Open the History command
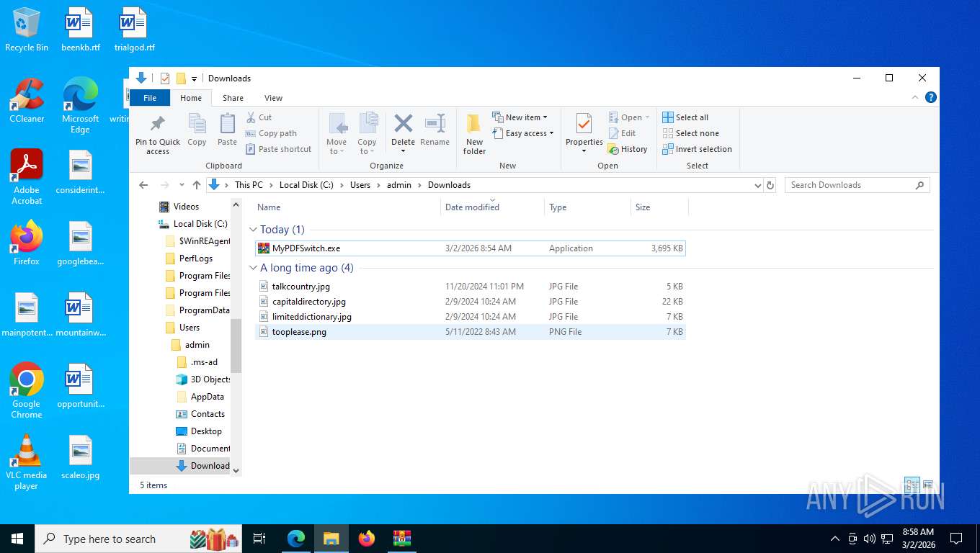Screen dimensions: 980x553 click(628, 149)
